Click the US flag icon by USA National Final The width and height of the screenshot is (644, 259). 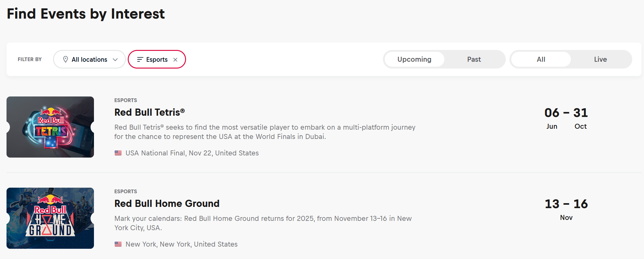click(x=118, y=153)
